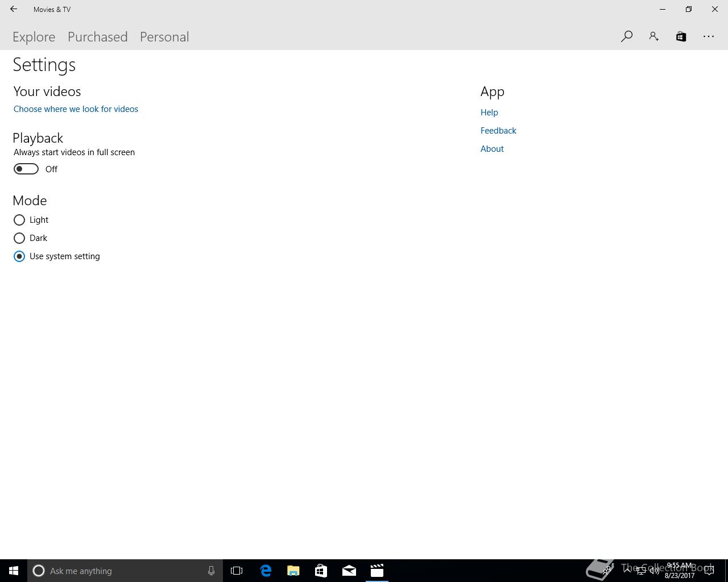Toggle always start videos in full screen
Screen dimensions: 728x582
tap(26, 169)
